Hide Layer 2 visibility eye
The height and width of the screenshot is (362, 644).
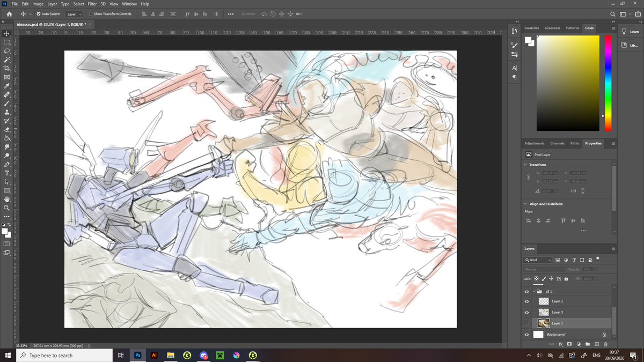526,301
